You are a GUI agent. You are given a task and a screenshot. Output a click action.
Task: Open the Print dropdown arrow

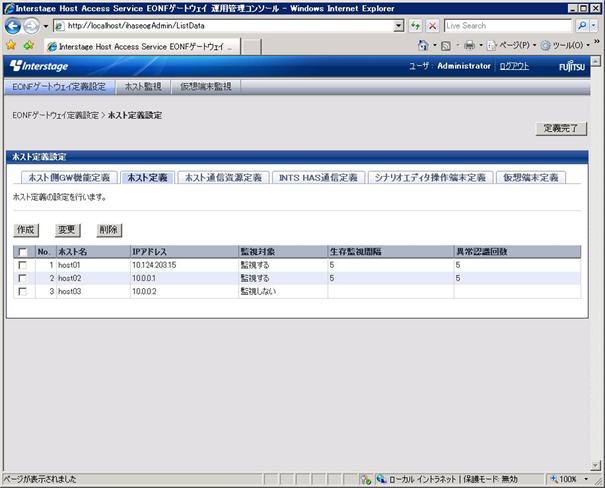(481, 46)
